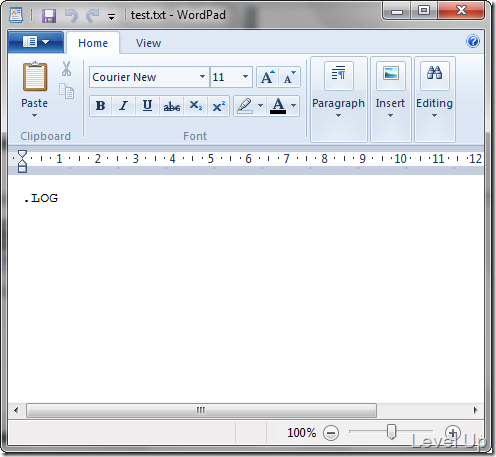Open the text color dropdown arrow
This screenshot has height=457, width=496.
coord(293,106)
